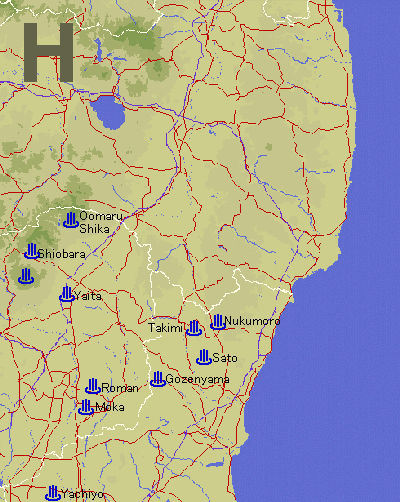
Task: Click the Roman text label
Action: (120, 388)
